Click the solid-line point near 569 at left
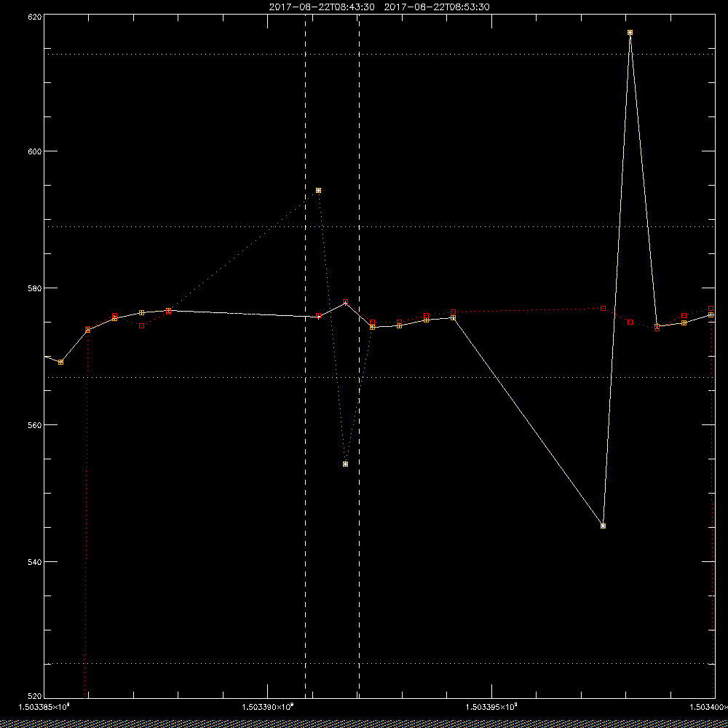This screenshot has width=728, height=728. coord(61,362)
